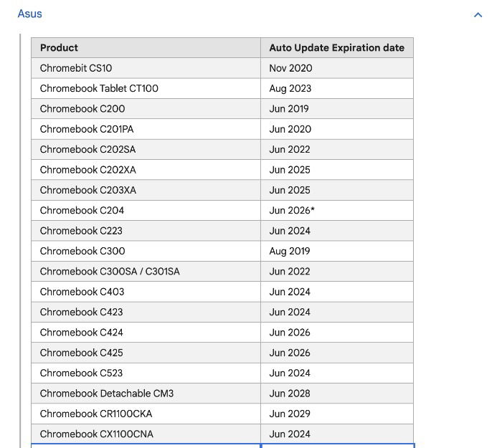502x448 pixels.
Task: Click the Chromebook C424 product name
Action: [82, 333]
